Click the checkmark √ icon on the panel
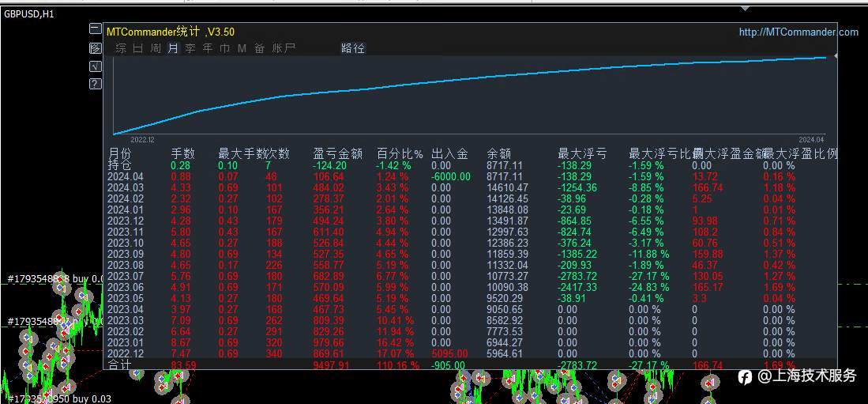 (96, 66)
